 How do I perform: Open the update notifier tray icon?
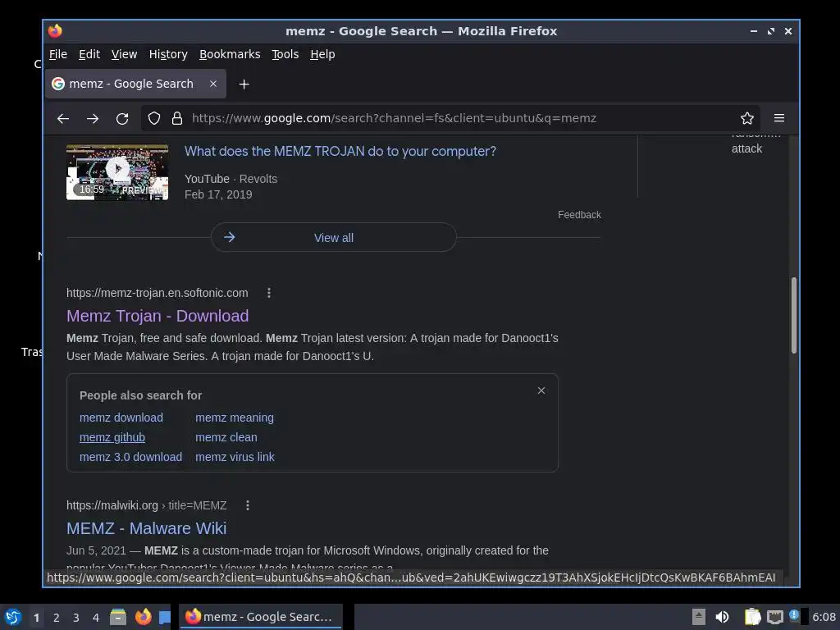pyautogui.click(x=794, y=616)
